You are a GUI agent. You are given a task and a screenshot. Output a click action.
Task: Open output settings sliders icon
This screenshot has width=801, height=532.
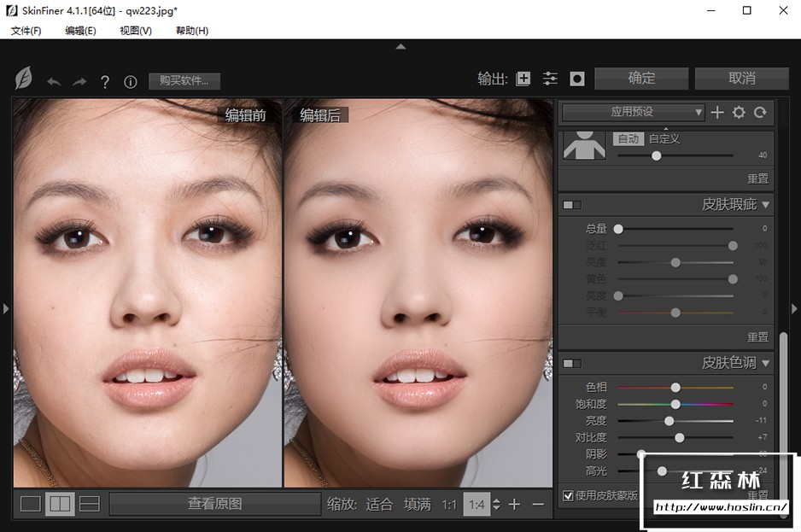point(550,79)
